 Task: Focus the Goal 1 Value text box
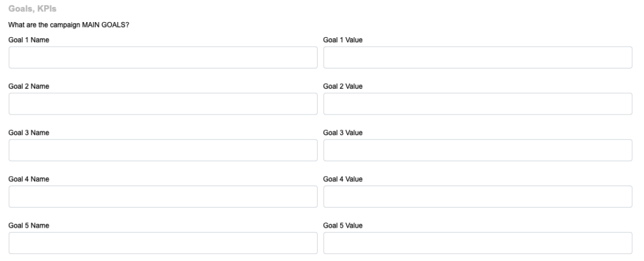pos(477,57)
